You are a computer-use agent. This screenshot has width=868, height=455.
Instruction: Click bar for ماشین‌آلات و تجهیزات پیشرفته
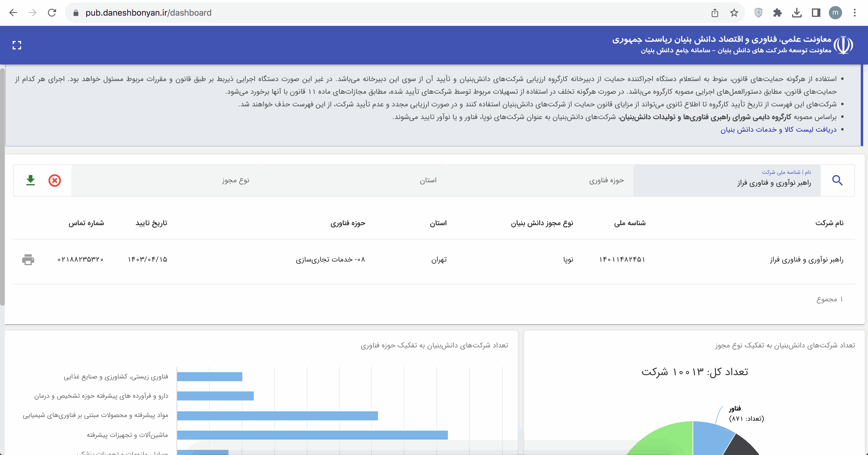tap(312, 435)
